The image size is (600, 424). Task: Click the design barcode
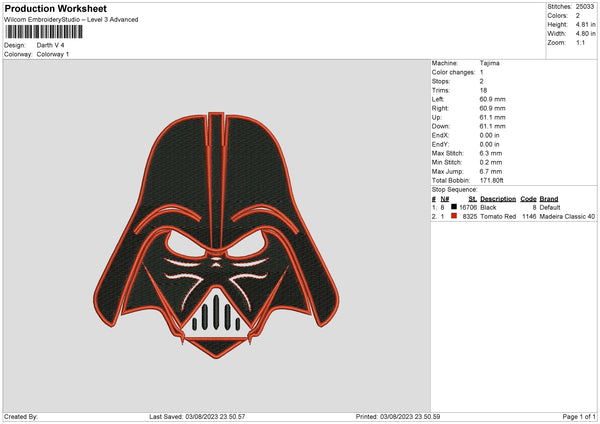(44, 32)
